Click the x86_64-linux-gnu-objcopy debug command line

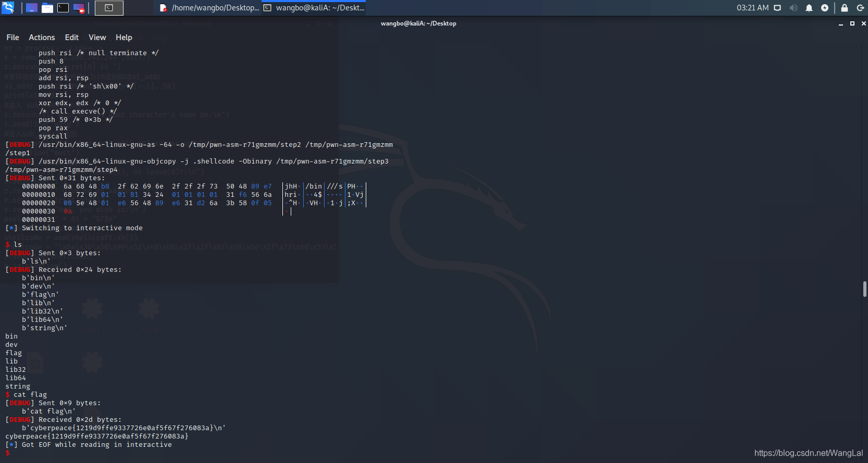click(197, 166)
